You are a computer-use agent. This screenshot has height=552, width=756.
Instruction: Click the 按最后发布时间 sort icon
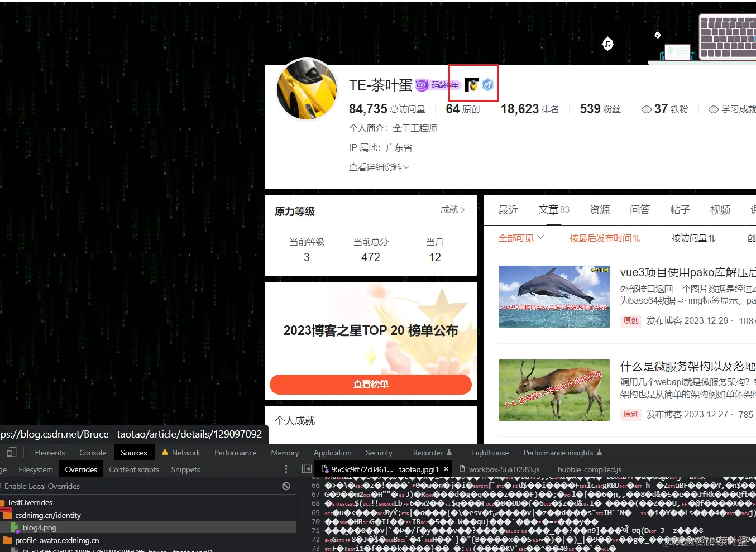(637, 238)
